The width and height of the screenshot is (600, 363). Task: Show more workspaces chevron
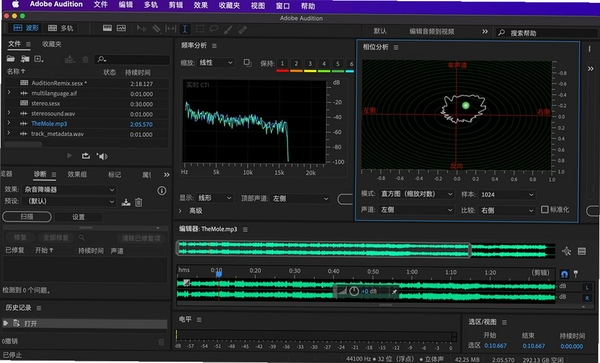coord(485,31)
